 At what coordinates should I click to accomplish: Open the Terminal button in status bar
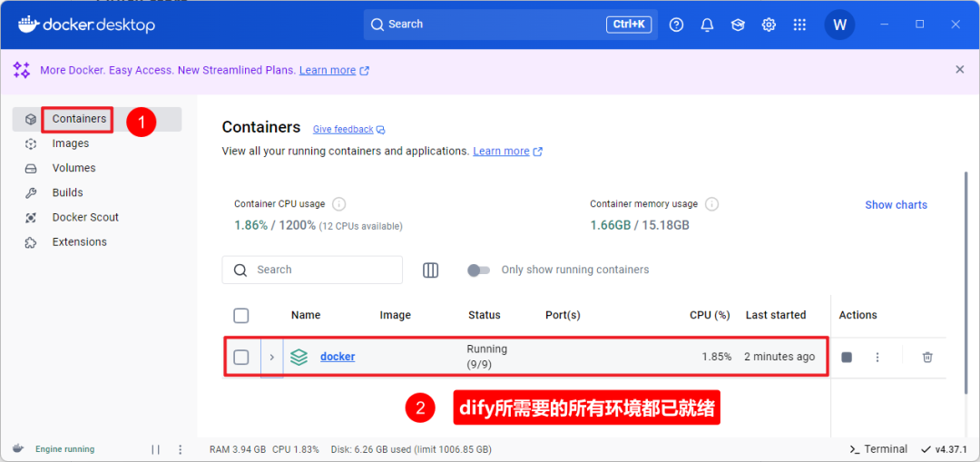tap(878, 449)
